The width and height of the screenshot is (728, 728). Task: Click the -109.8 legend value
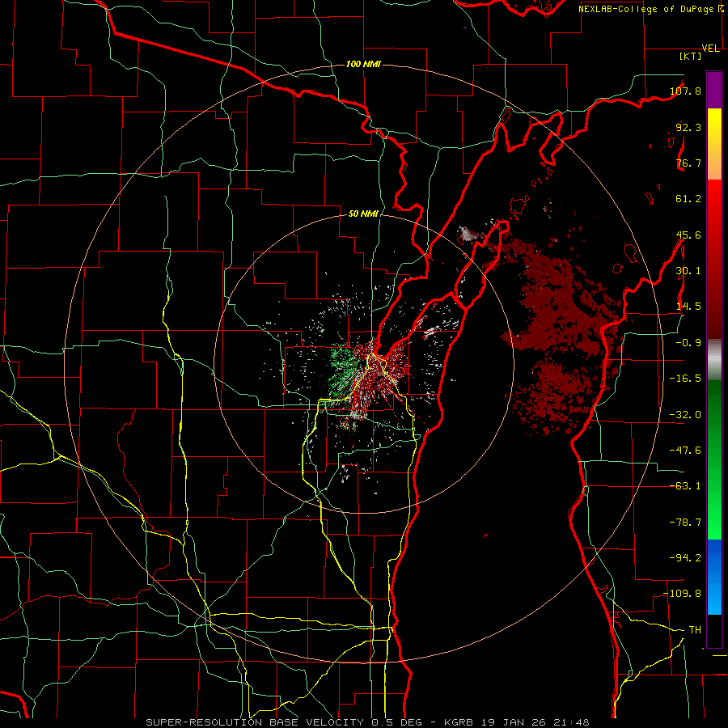(x=683, y=594)
